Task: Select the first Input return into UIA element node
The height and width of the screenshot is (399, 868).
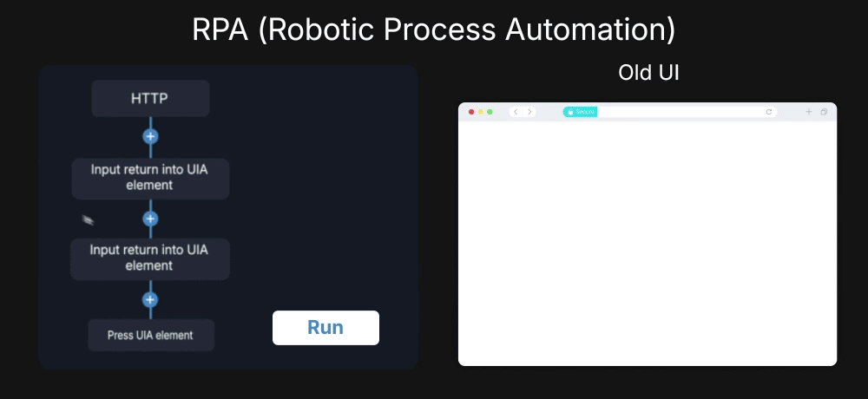Action: tap(150, 178)
